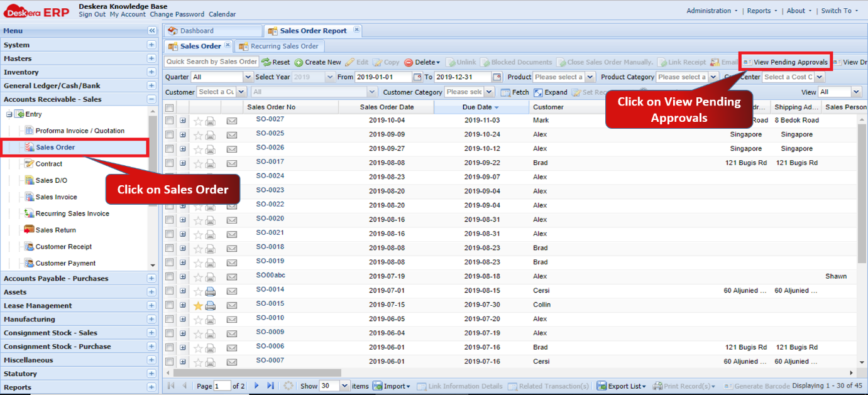Open Customer Payment in the sidebar
This screenshot has width=868, height=395.
coord(65,263)
